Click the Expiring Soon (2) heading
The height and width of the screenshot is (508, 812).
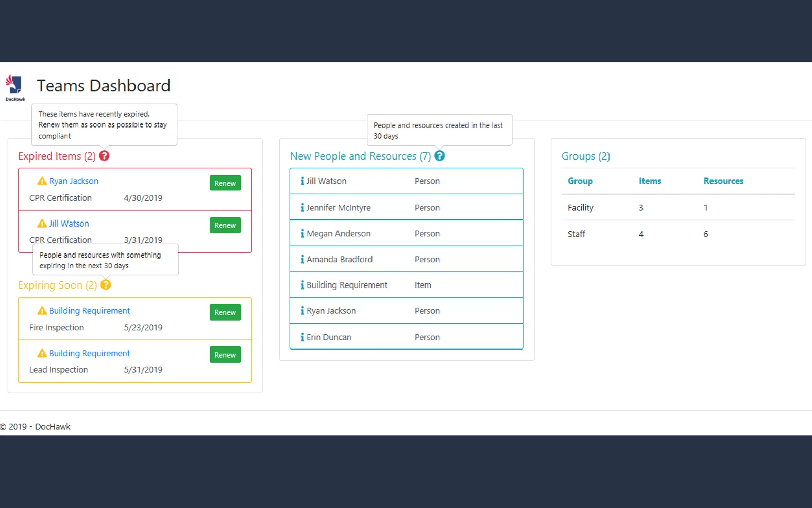[x=57, y=285]
